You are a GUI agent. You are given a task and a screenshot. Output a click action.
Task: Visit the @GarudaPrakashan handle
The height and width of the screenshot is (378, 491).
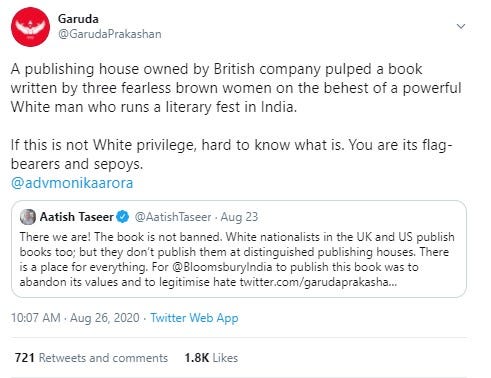(110, 34)
